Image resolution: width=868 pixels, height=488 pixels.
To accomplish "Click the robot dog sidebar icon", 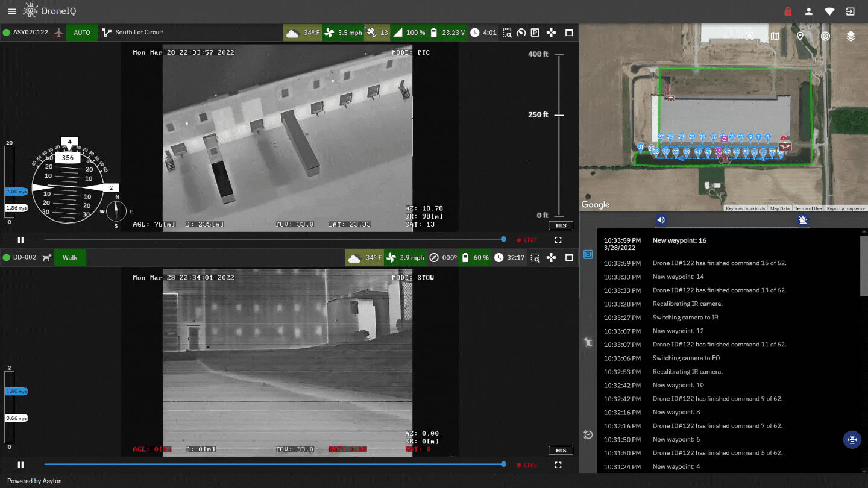I will tap(588, 342).
